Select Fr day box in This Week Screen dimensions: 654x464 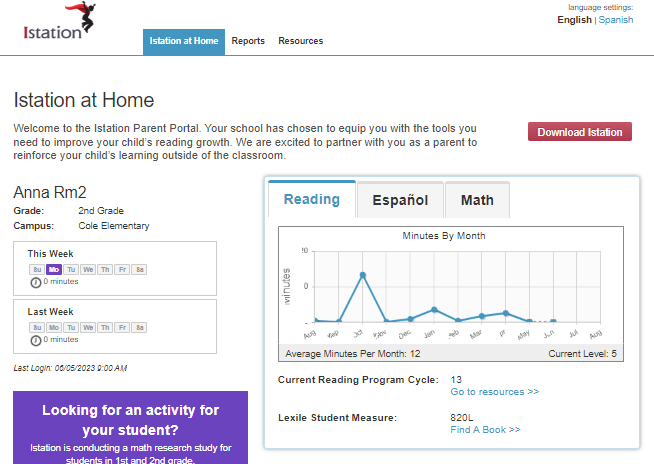(122, 270)
